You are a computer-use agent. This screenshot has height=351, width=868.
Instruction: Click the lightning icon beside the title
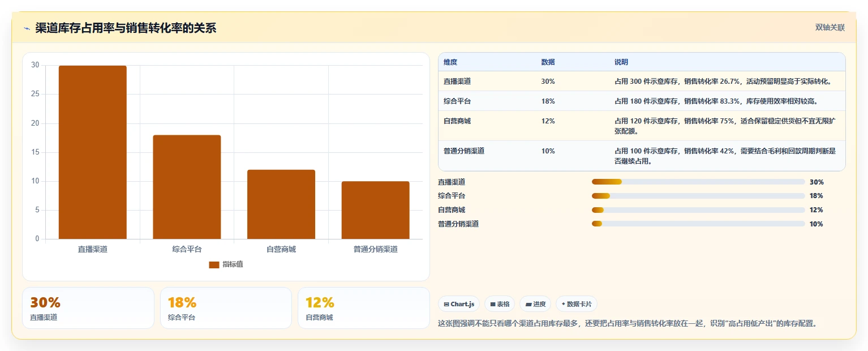pos(27,28)
